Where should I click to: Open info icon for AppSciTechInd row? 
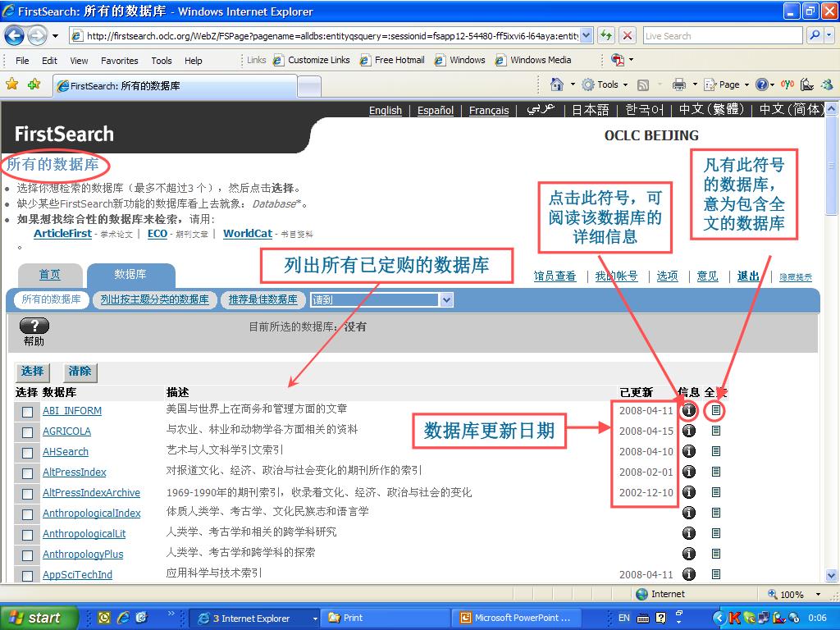(689, 573)
